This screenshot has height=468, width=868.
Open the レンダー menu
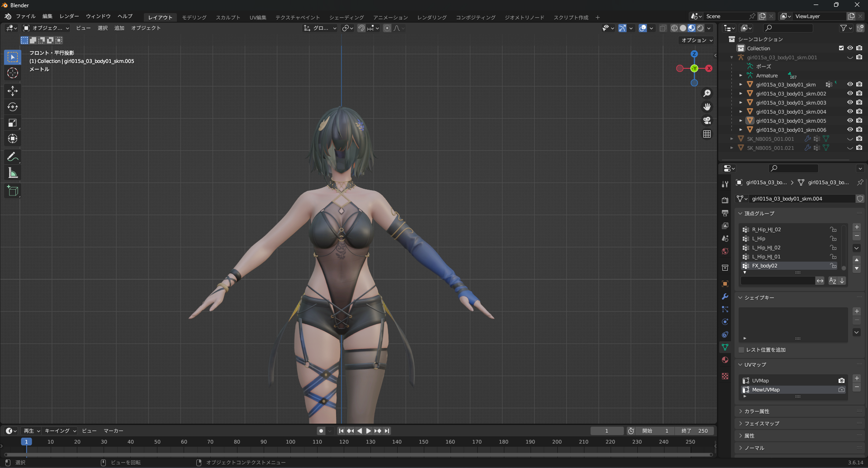(x=69, y=16)
